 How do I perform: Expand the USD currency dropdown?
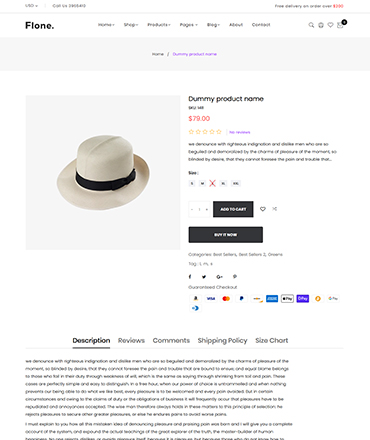(31, 6)
